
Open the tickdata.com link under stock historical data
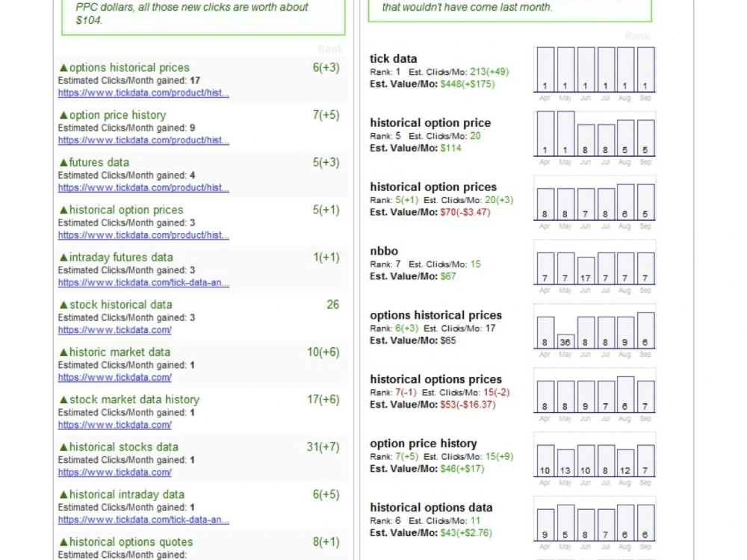point(115,330)
